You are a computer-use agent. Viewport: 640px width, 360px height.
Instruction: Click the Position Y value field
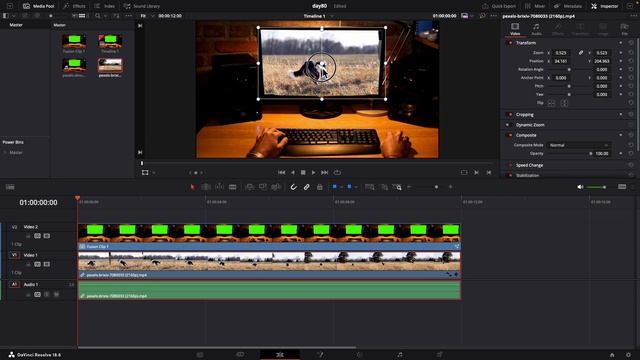(x=602, y=61)
